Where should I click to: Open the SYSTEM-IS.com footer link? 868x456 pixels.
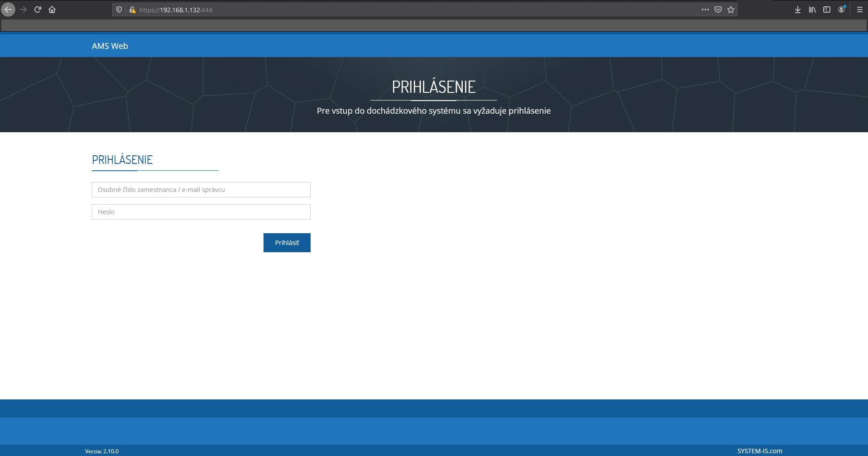tap(759, 451)
